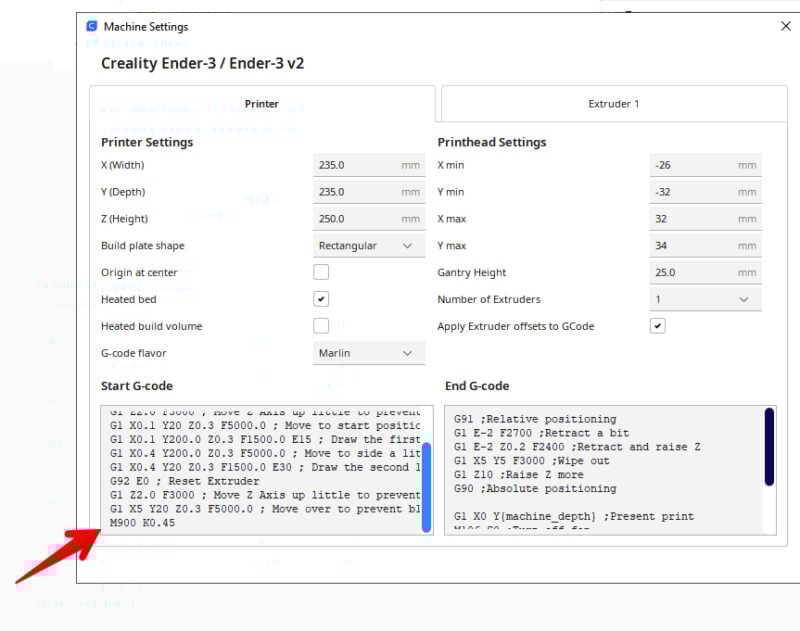Select the Printer tab
800x631 pixels.
pos(262,104)
